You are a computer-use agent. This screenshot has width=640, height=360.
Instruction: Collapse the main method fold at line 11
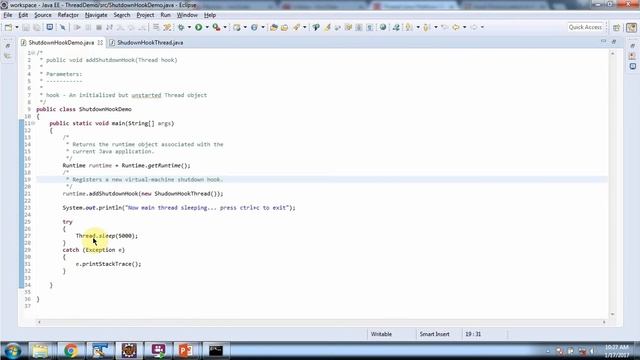(33, 123)
